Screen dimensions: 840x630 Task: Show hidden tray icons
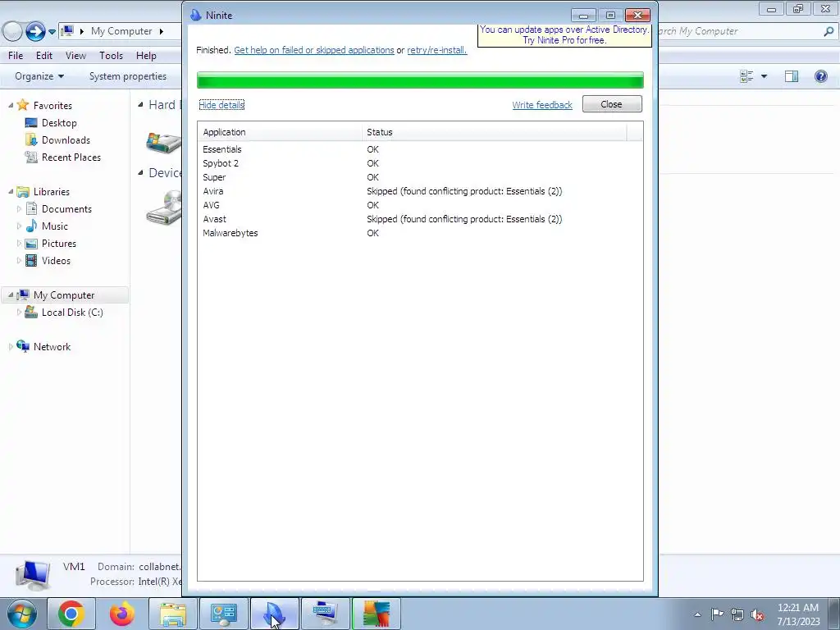click(x=697, y=614)
